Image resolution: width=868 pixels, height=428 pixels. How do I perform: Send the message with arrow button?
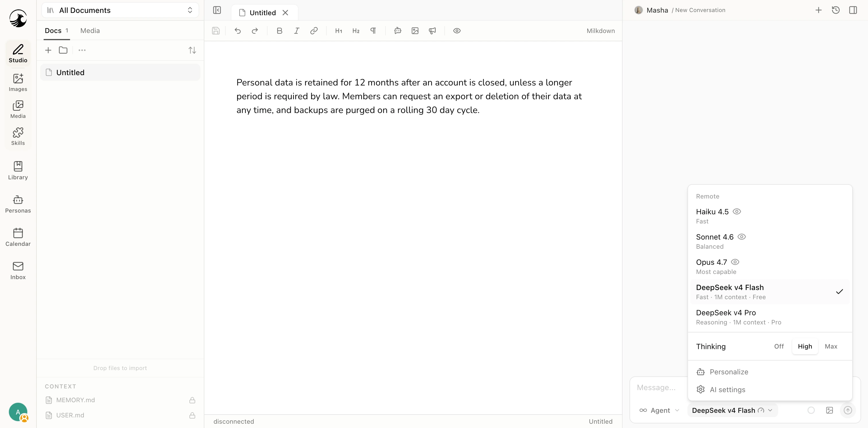pyautogui.click(x=848, y=410)
